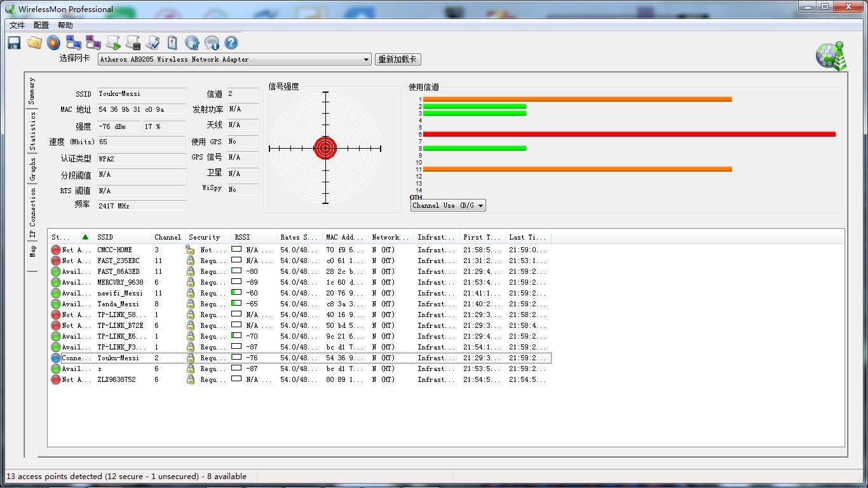Screen dimensions: 868x488
Task: Select the newifi_Messi network row
Action: [120, 294]
